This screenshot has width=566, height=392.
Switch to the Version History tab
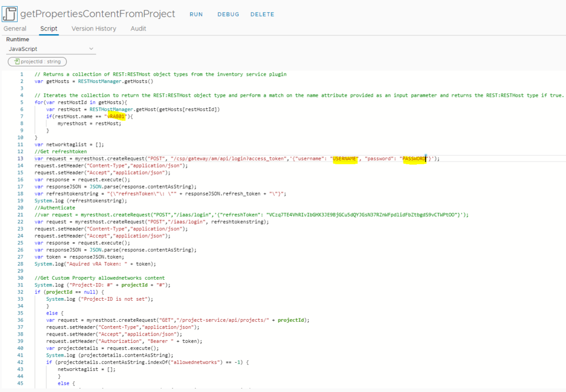pos(93,28)
